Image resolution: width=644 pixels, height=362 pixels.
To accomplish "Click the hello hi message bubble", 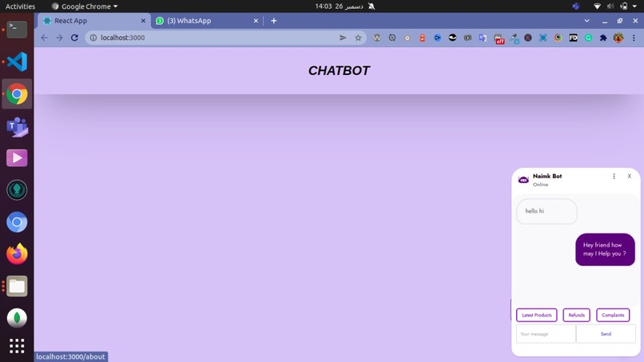I will pos(547,211).
